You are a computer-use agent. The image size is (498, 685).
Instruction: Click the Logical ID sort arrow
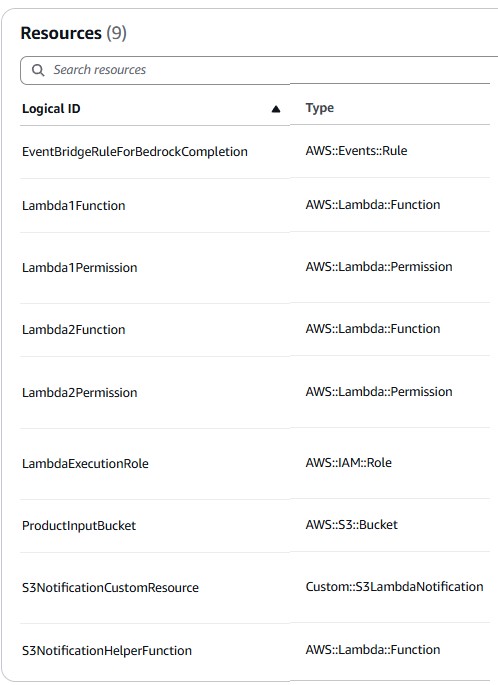click(x=276, y=109)
